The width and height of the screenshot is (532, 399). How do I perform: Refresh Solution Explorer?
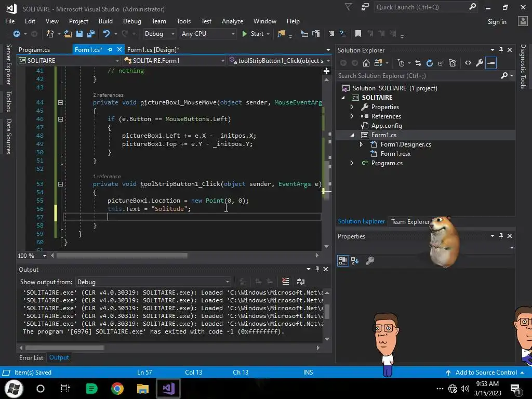(430, 63)
